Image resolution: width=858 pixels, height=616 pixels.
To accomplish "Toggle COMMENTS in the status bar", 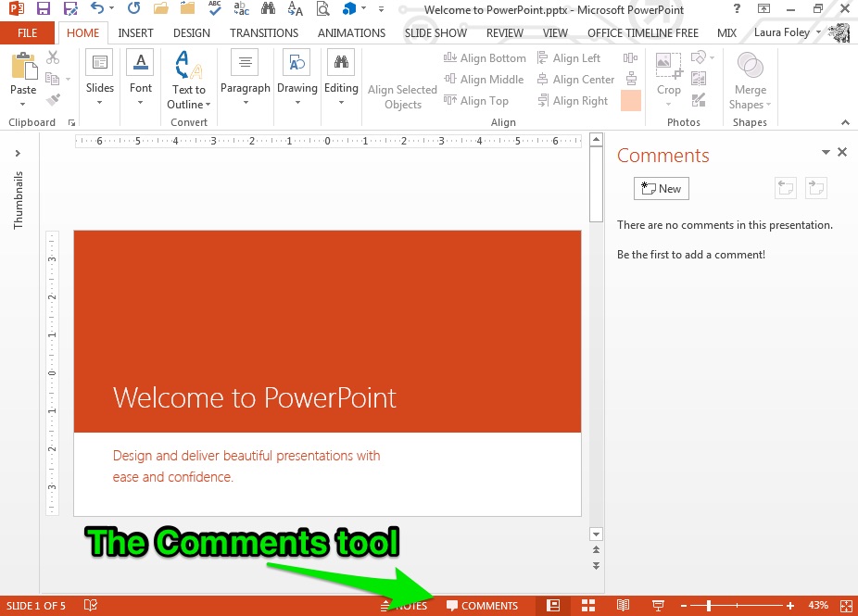I will tap(482, 605).
